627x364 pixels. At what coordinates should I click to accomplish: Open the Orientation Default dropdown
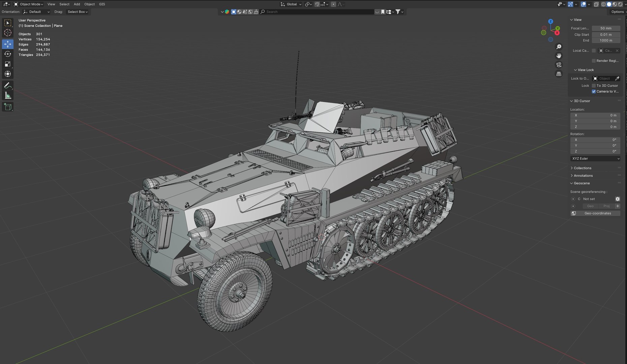(x=36, y=12)
